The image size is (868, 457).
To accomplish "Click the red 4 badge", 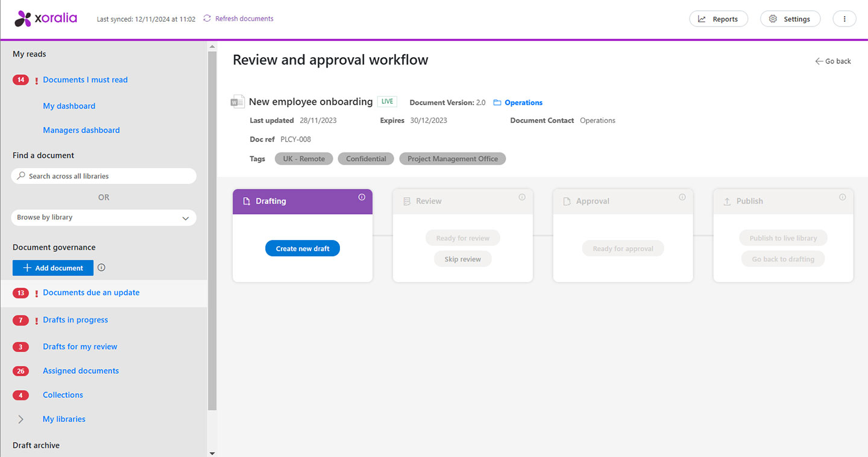I will [x=20, y=395].
